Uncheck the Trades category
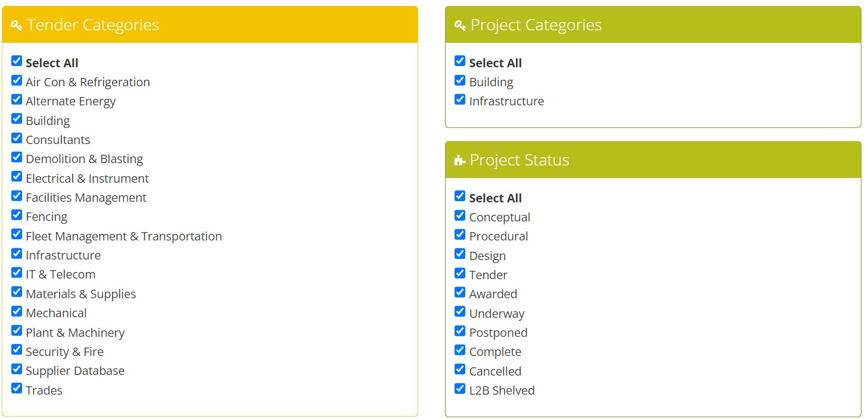The width and height of the screenshot is (868, 419). click(17, 388)
